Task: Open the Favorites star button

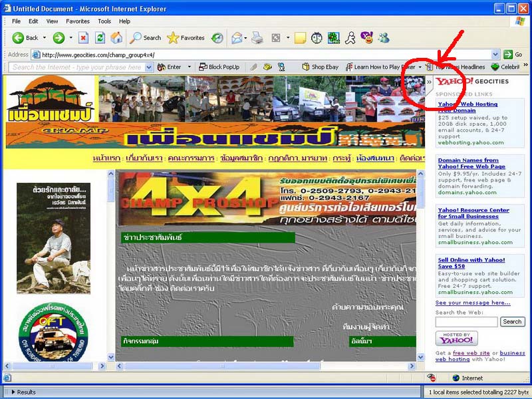Action: (186, 38)
